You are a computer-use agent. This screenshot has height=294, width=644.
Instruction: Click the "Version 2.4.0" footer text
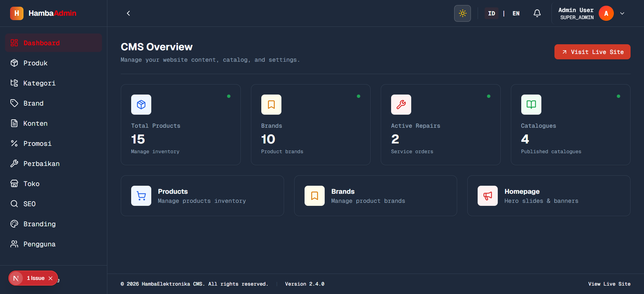305,284
